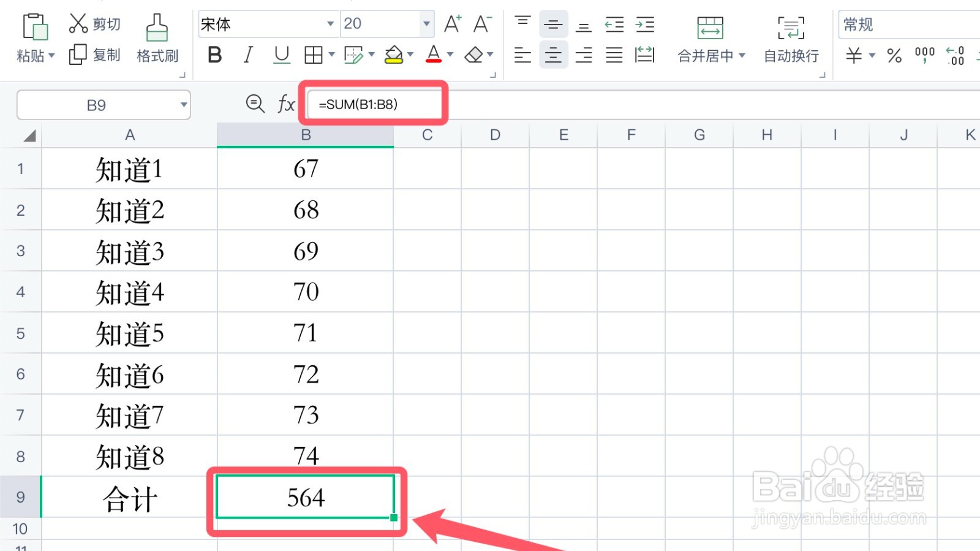Toggle horizontal center alignment
Viewport: 980px width, 551px height.
pos(553,55)
